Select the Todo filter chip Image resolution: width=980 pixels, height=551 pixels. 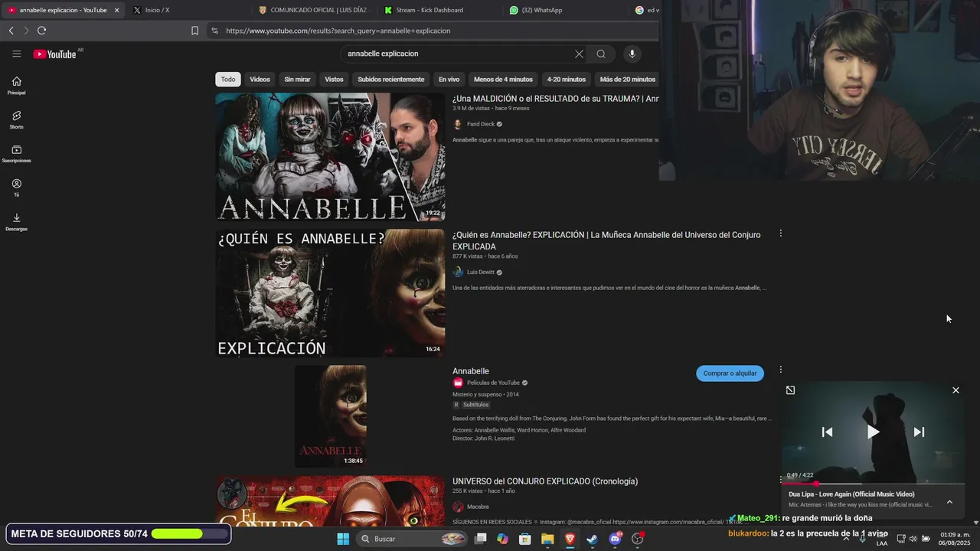(228, 80)
